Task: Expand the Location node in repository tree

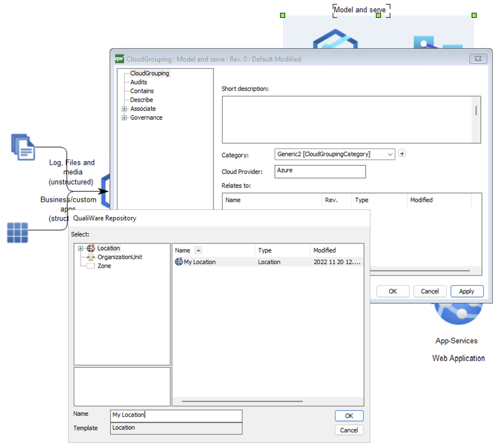Action: 80,248
